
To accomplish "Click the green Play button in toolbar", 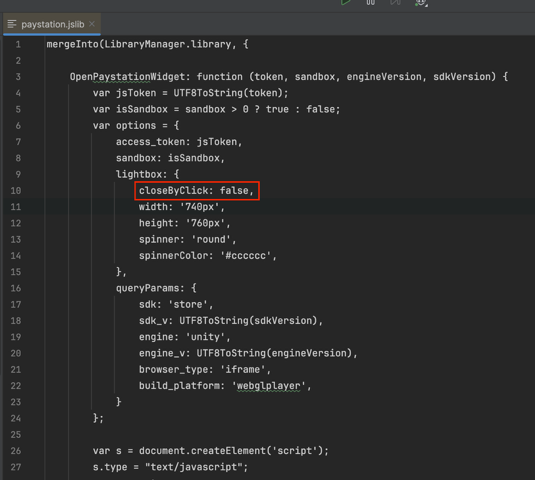I will coord(346,2).
